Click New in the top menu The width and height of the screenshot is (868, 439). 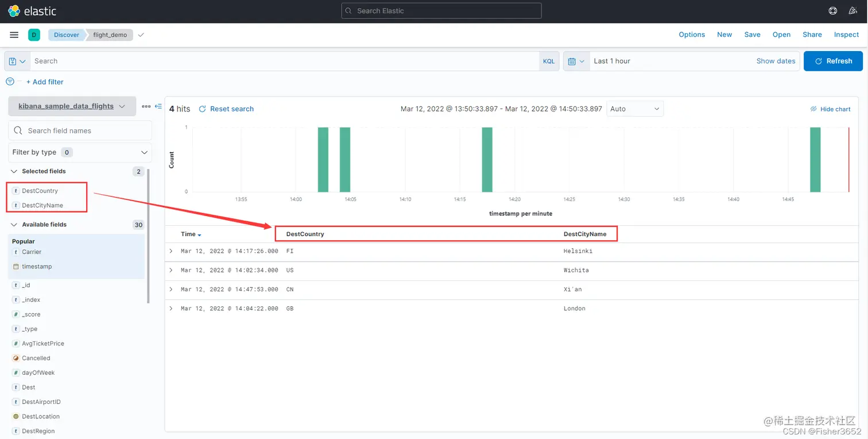click(724, 34)
